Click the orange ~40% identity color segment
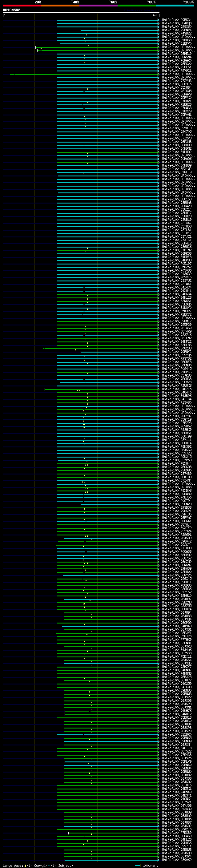Screen dimensions: 197x868 point(60,6)
